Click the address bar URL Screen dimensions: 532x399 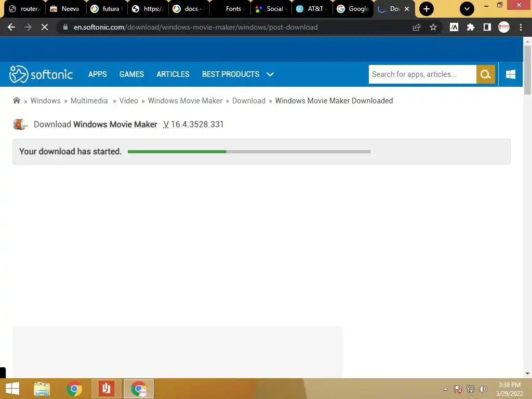coord(196,27)
